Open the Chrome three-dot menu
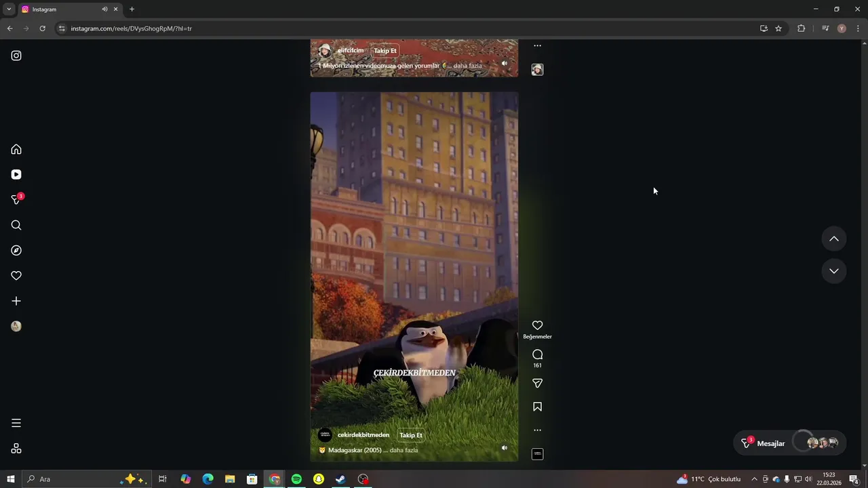Viewport: 868px width, 488px height. [858, 28]
